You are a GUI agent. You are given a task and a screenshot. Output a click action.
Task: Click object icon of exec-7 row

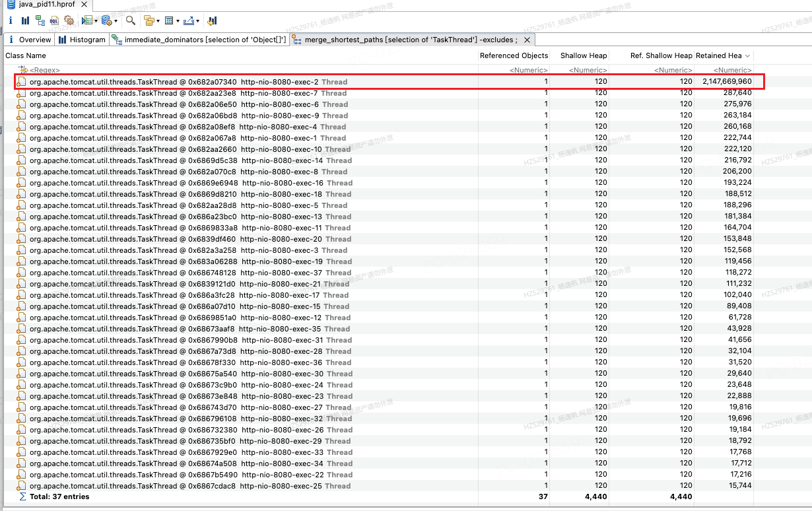coord(21,93)
